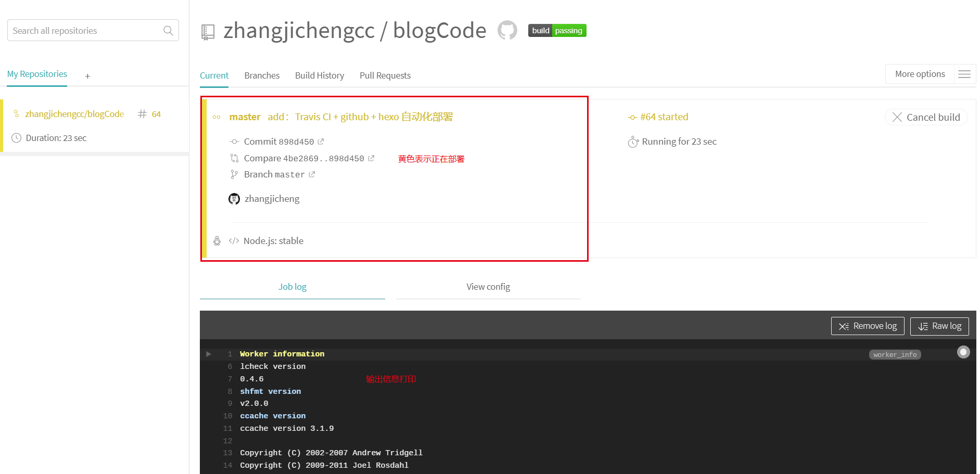Click the hash icon beside build 64 in sidebar
The width and height of the screenshot is (980, 474).
(142, 114)
